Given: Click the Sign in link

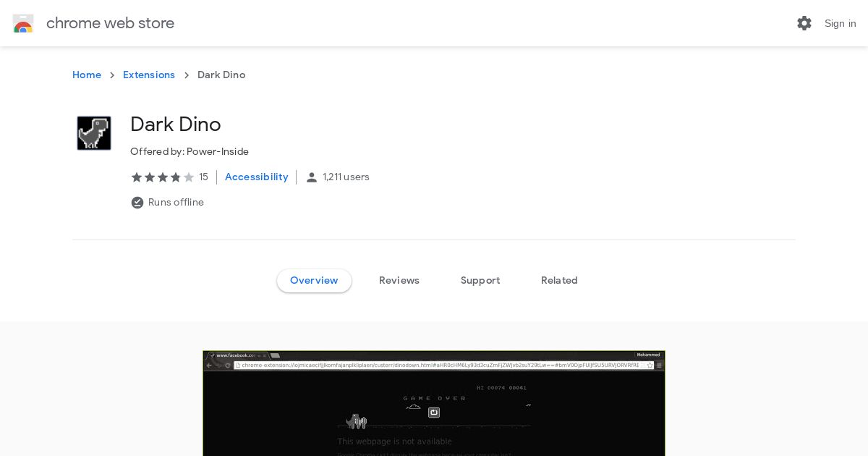Looking at the screenshot, I should [841, 23].
